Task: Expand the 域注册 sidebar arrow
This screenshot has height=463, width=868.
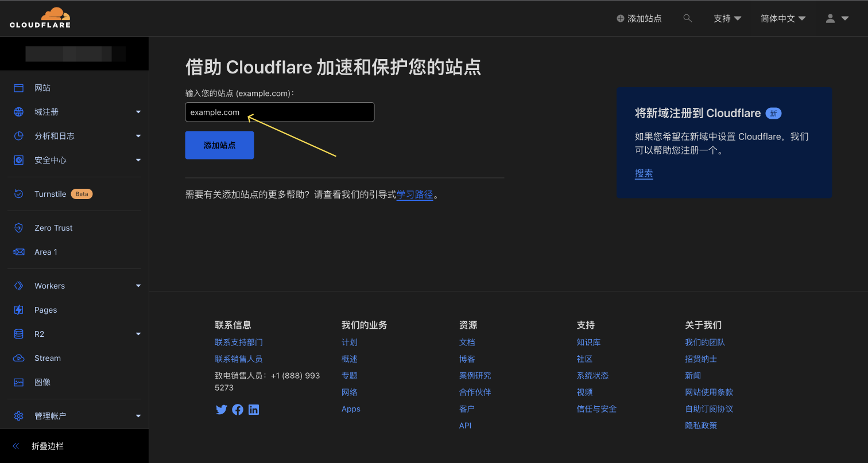Action: coord(138,112)
